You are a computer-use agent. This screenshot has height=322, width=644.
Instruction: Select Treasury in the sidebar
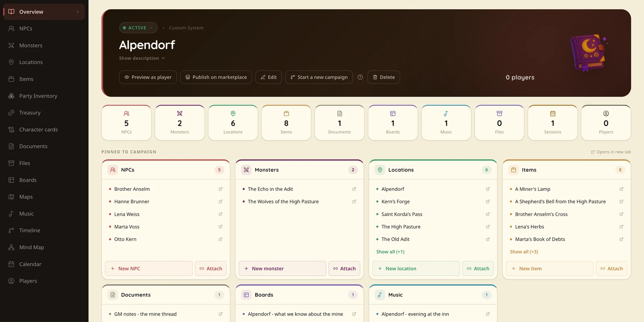tap(44, 113)
